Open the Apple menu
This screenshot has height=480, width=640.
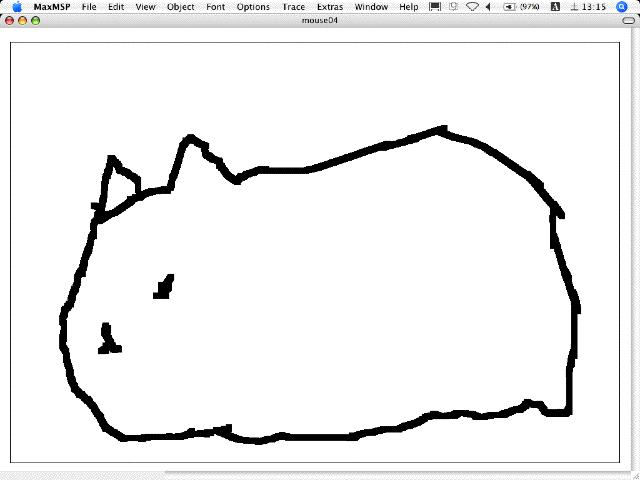pyautogui.click(x=17, y=7)
